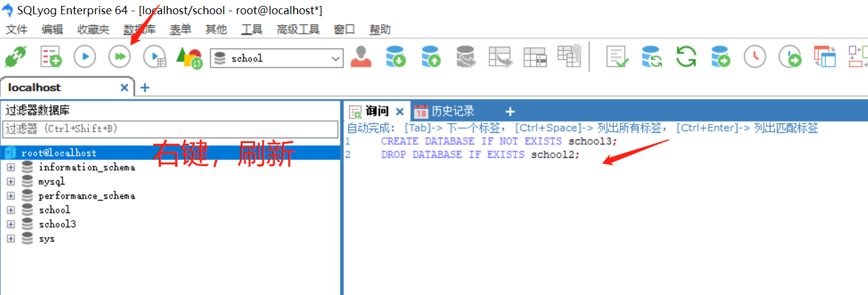Select performance_schema database

pyautogui.click(x=87, y=196)
